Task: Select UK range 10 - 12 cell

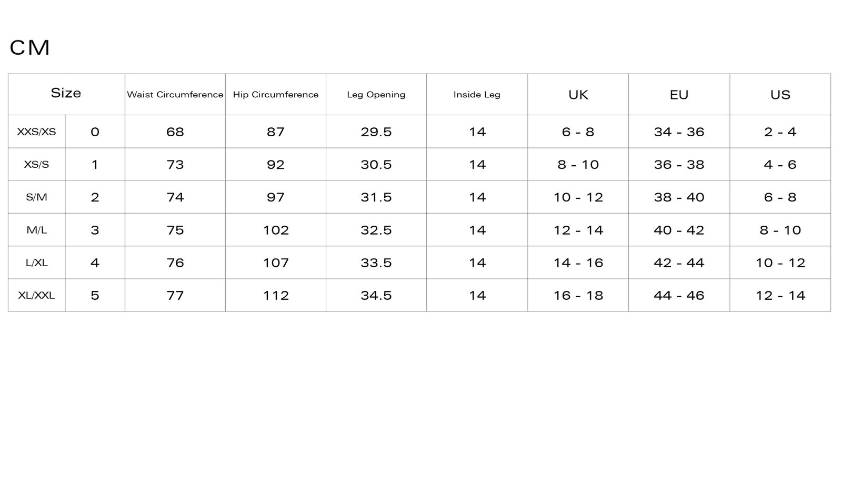Action: [x=578, y=197]
